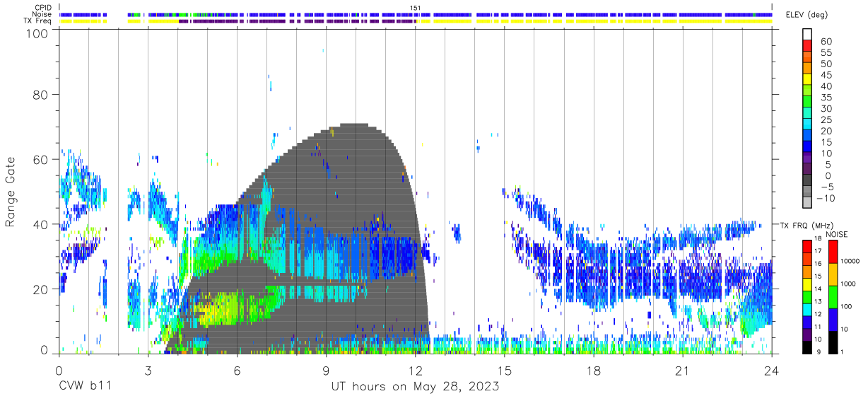Image resolution: width=868 pixels, height=401 pixels.
Task: Click the '−10' label on the ELEV colorbar
Action: pyautogui.click(x=825, y=199)
